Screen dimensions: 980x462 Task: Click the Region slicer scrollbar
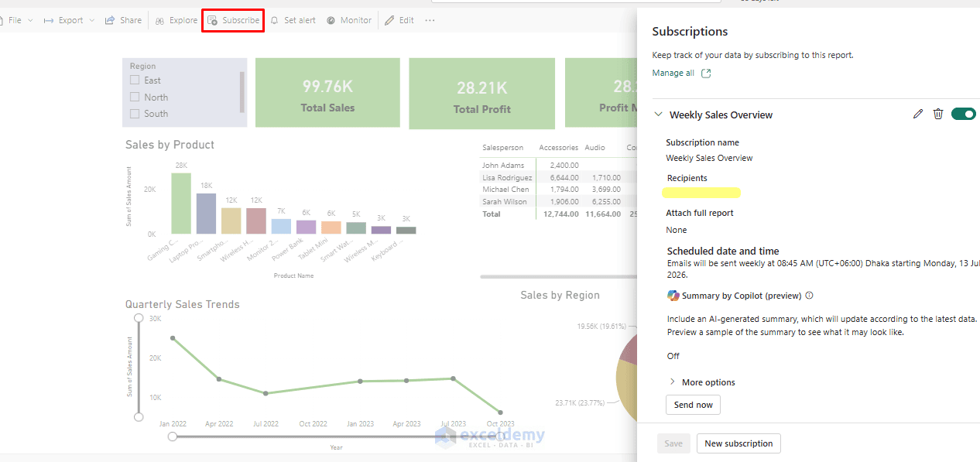coord(242,91)
